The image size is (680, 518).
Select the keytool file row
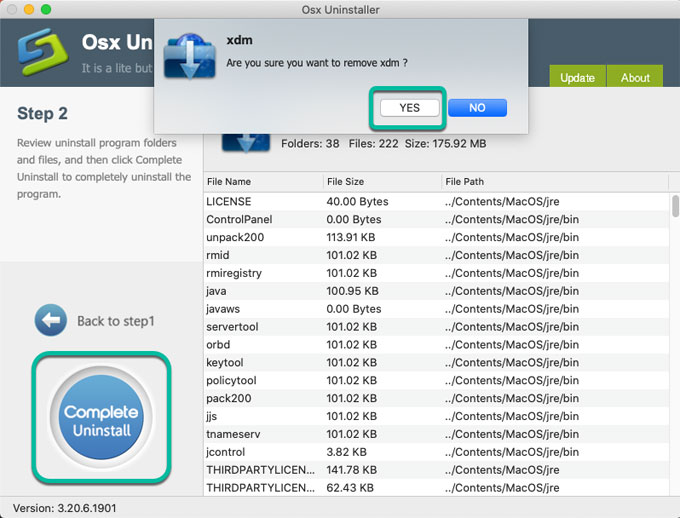click(x=436, y=362)
